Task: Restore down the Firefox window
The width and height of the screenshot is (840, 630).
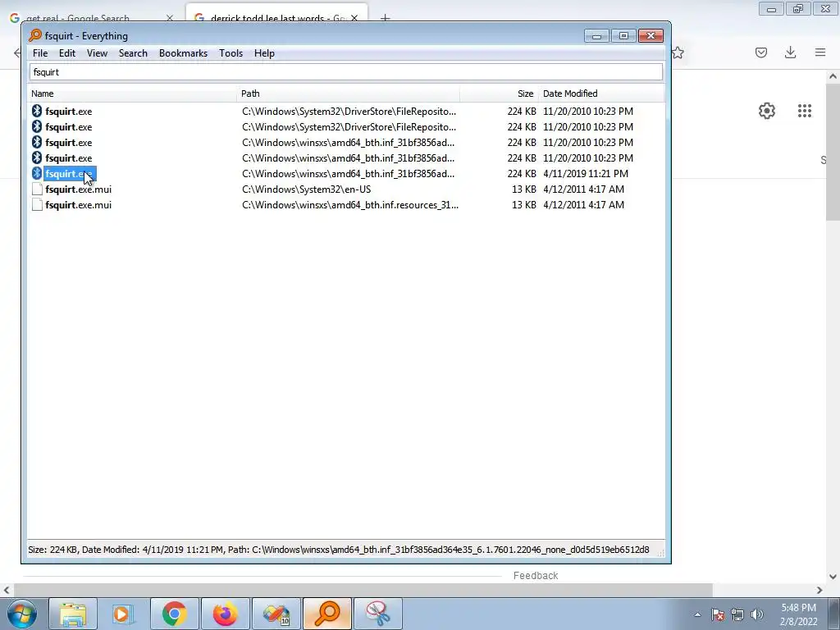Action: (798, 9)
